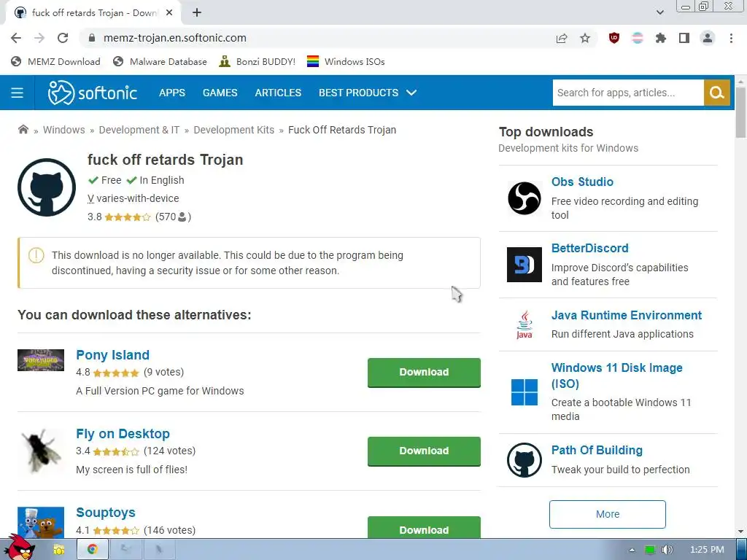The width and height of the screenshot is (747, 560).
Task: Click the volume speaker tray icon
Action: pos(667,550)
